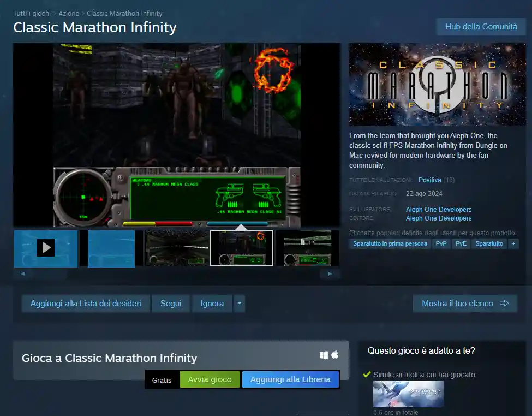Screen dimensions: 532x416
Task: Click the Apple macOS platform icon
Action: click(335, 355)
